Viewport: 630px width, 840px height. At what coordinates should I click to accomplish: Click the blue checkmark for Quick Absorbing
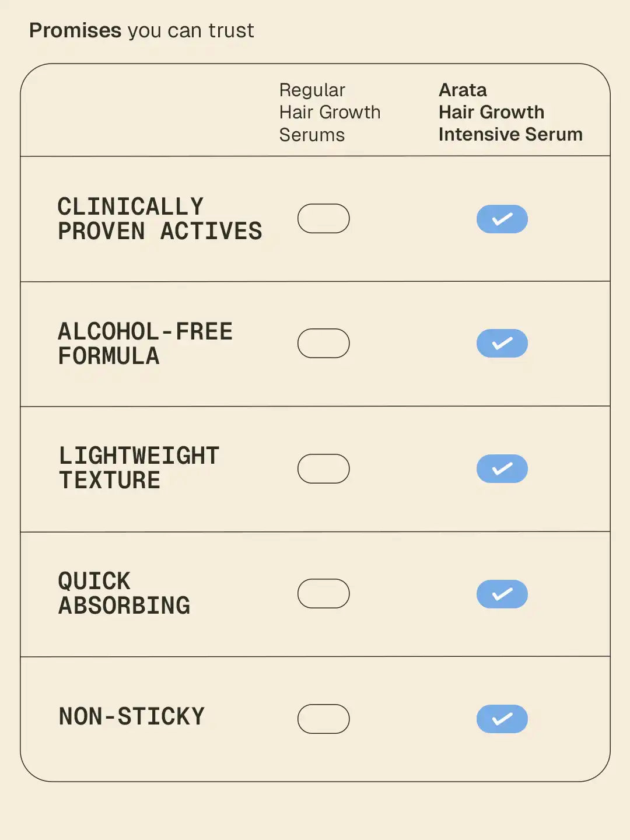point(502,594)
